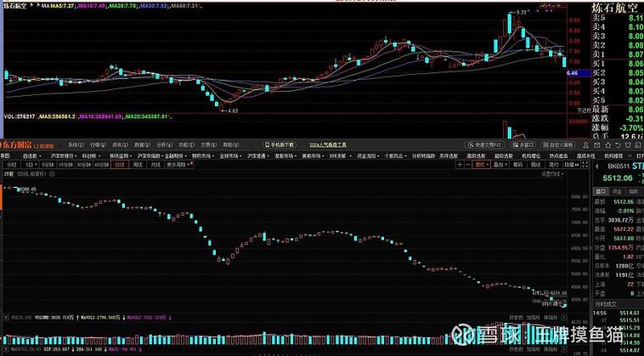Click the 自定义面板 button
Image resolution: width=644 pixels, height=356 pixels.
tap(557, 145)
